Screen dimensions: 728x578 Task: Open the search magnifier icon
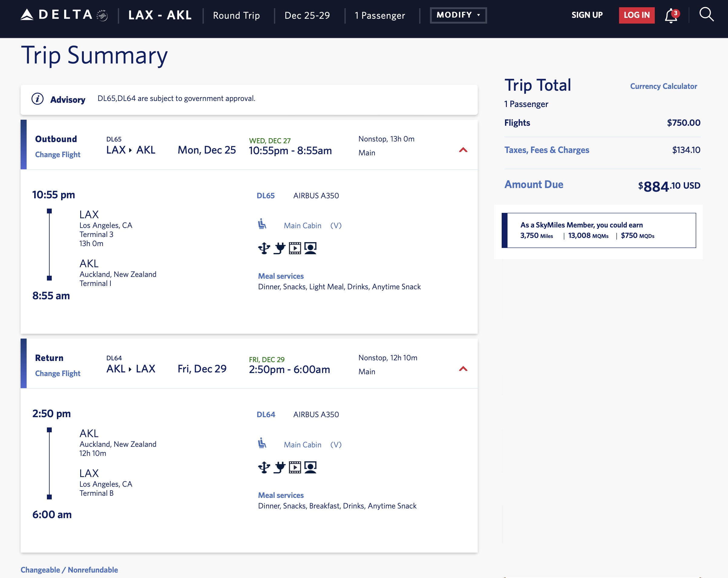coord(706,15)
